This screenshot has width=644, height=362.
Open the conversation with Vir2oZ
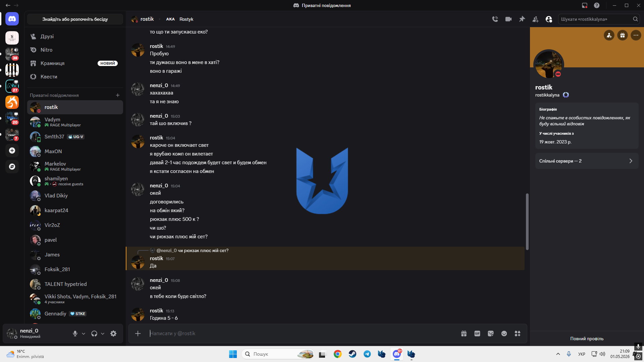[x=75, y=225]
